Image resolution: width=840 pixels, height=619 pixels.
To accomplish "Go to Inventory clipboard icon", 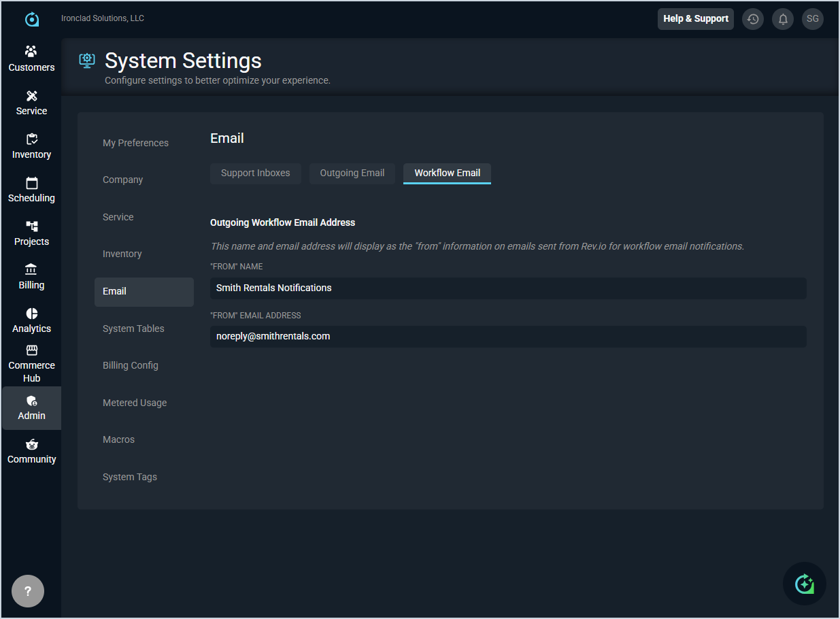I will (31, 139).
